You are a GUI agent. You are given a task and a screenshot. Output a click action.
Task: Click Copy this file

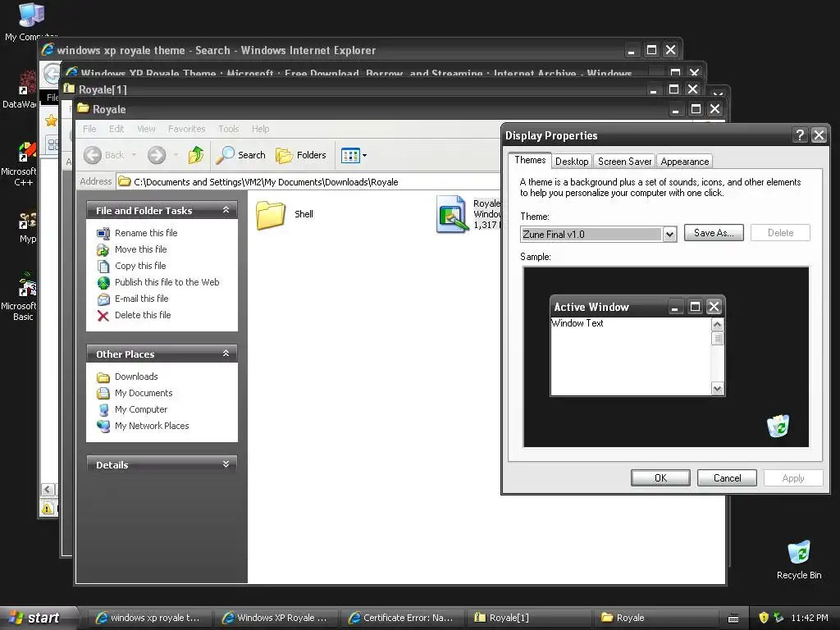tap(140, 266)
